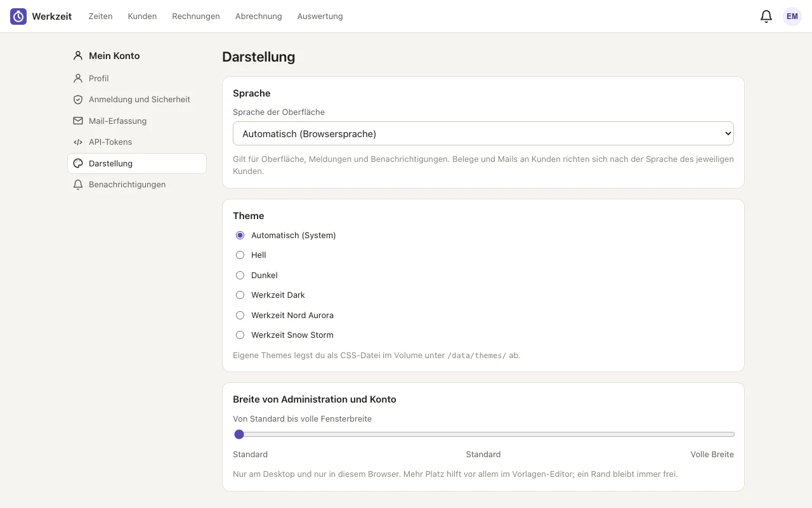The image size is (812, 508).
Task: Choose the Werkzeit Nord Aurora theme
Action: pos(240,315)
